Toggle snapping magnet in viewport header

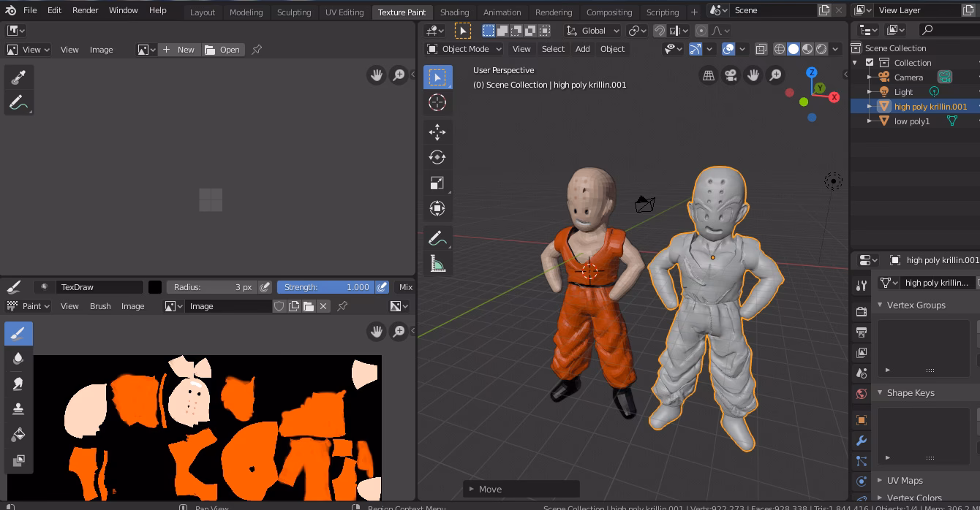pyautogui.click(x=660, y=31)
